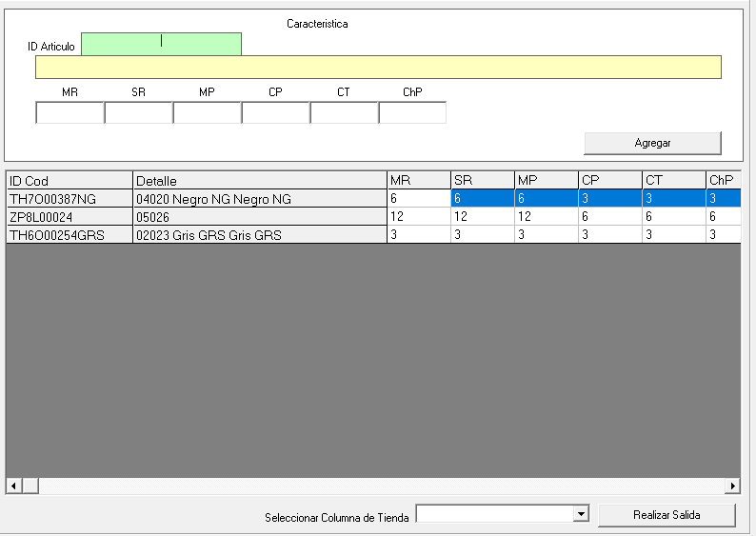Click the MP quantity input box
The height and width of the screenshot is (536, 756).
(207, 113)
